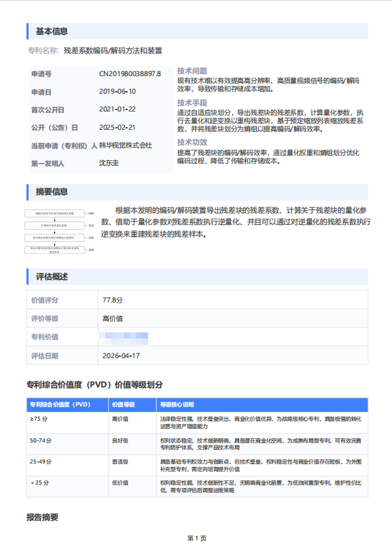This screenshot has height=558, width=392.
Task: Click the 等级核心说明 column header
Action: point(262,404)
